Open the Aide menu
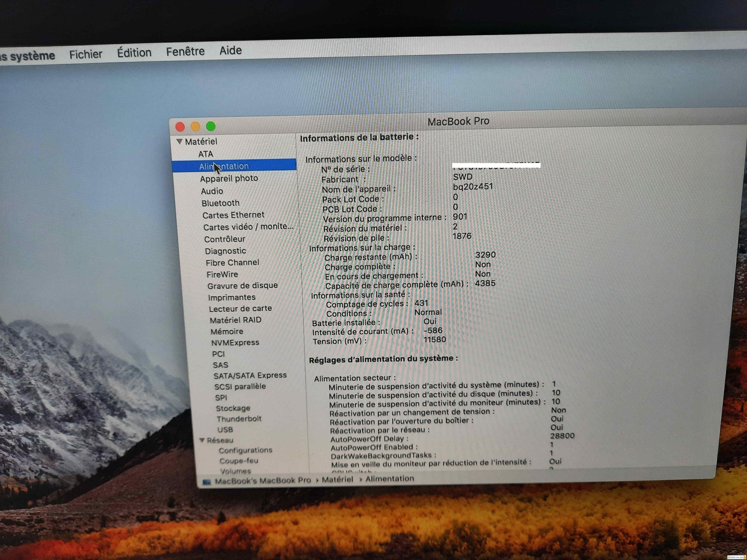Screen dimensions: 747x560 (x=231, y=50)
